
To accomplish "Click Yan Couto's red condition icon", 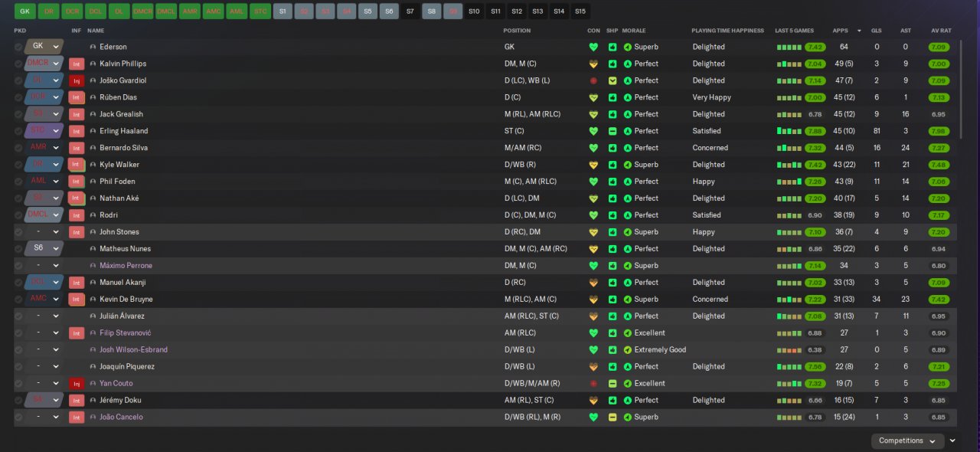I will pyautogui.click(x=593, y=383).
